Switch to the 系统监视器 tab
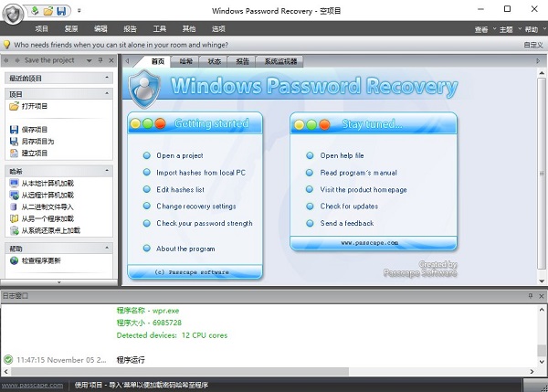This screenshot has width=548, height=392. click(x=280, y=61)
